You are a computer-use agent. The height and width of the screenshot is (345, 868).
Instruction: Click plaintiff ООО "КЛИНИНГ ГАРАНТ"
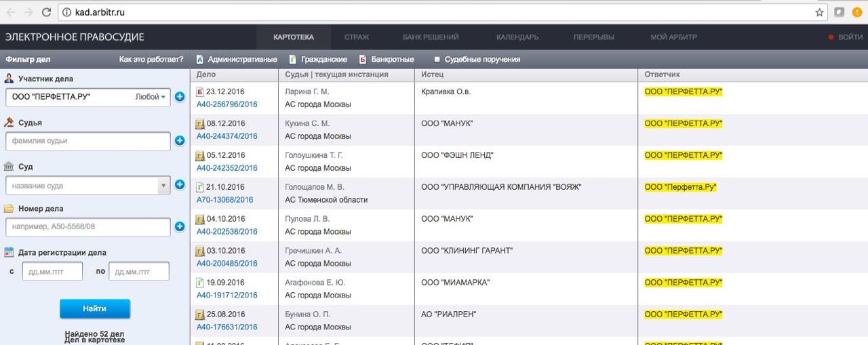pyautogui.click(x=467, y=251)
